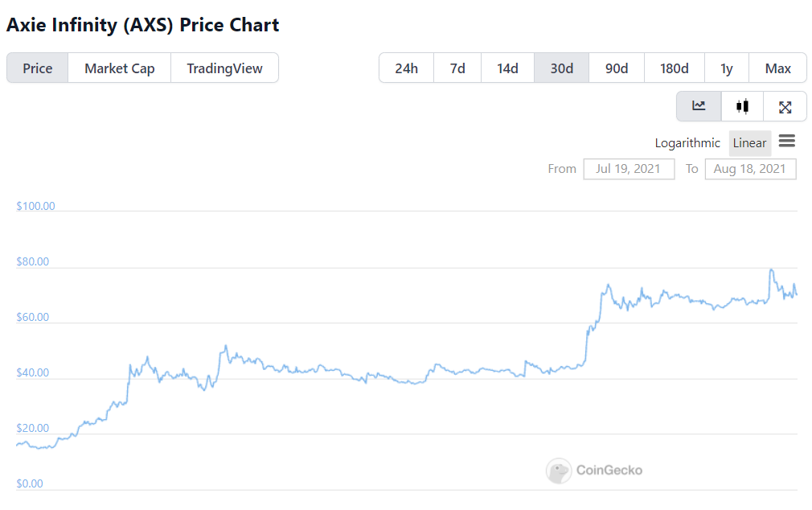Show the 90d time range
This screenshot has width=812, height=510.
click(x=617, y=68)
